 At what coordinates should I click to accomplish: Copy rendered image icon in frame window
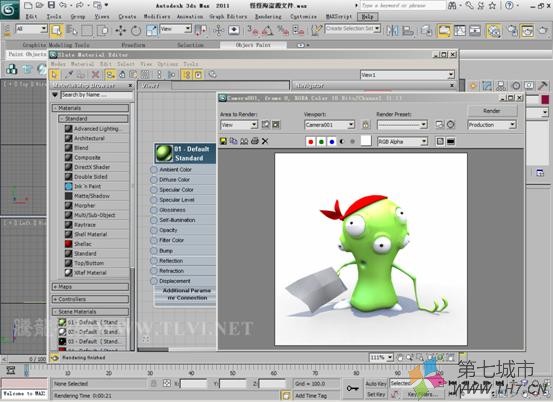[x=233, y=141]
